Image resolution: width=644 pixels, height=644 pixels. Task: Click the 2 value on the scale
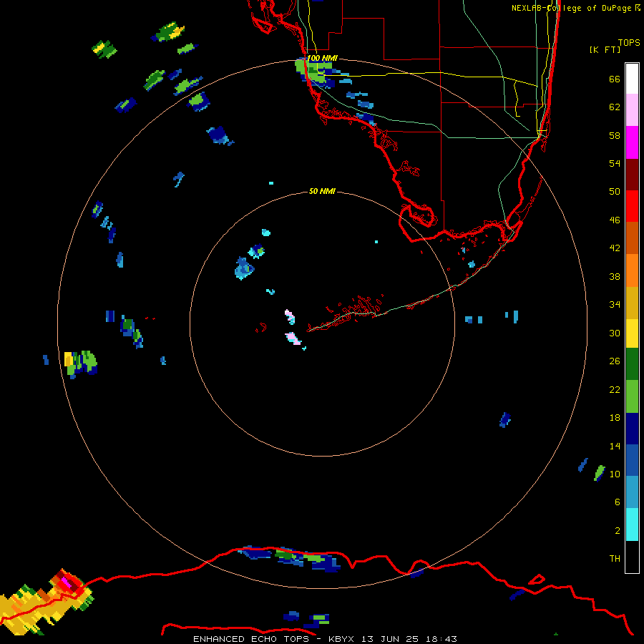click(618, 531)
